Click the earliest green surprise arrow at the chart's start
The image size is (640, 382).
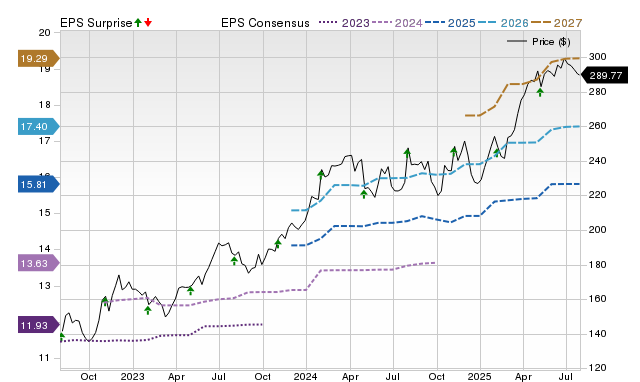[62, 337]
